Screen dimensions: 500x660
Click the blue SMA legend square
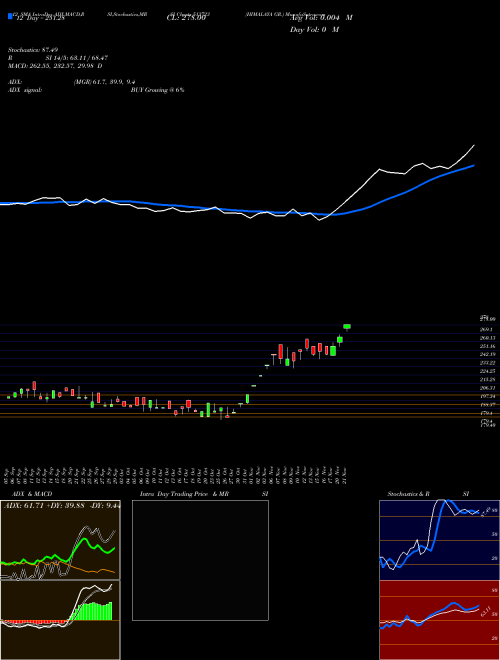tap(10, 17)
